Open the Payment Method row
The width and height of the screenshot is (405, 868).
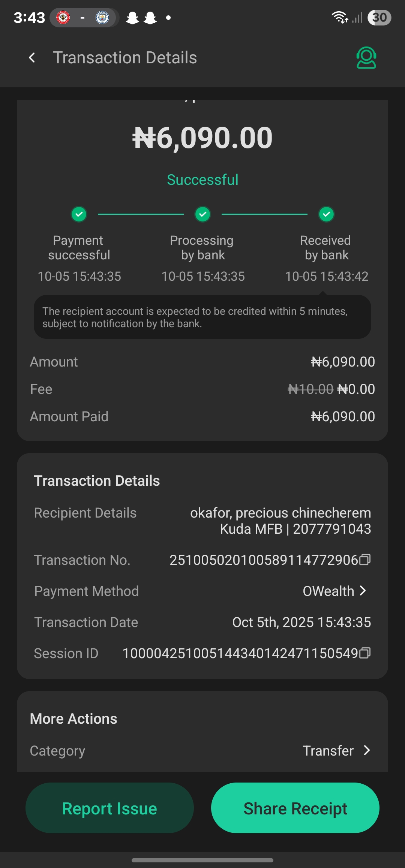(x=202, y=591)
